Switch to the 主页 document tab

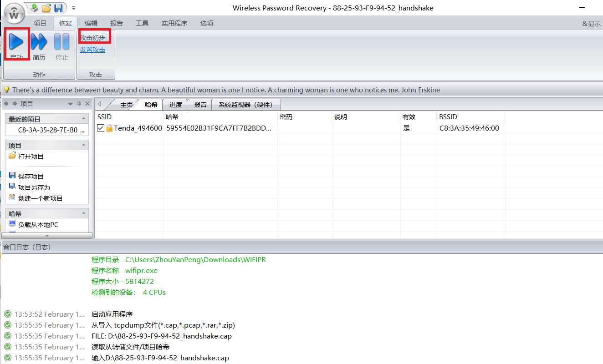126,105
